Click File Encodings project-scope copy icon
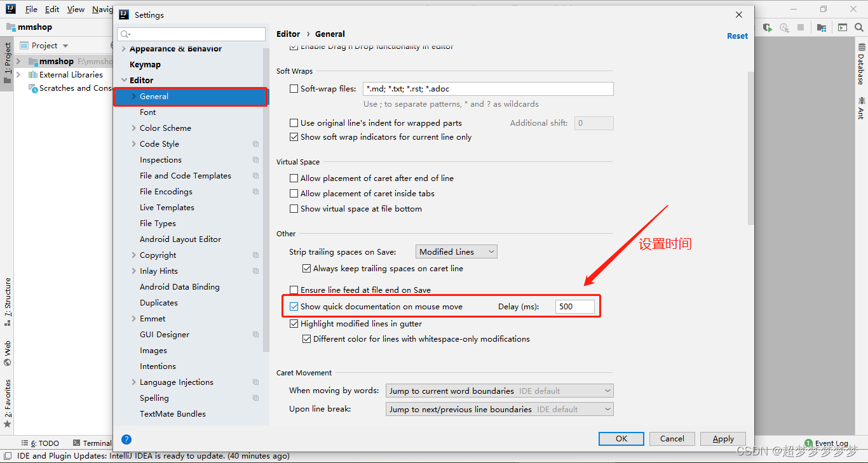This screenshot has height=463, width=868. coord(256,192)
